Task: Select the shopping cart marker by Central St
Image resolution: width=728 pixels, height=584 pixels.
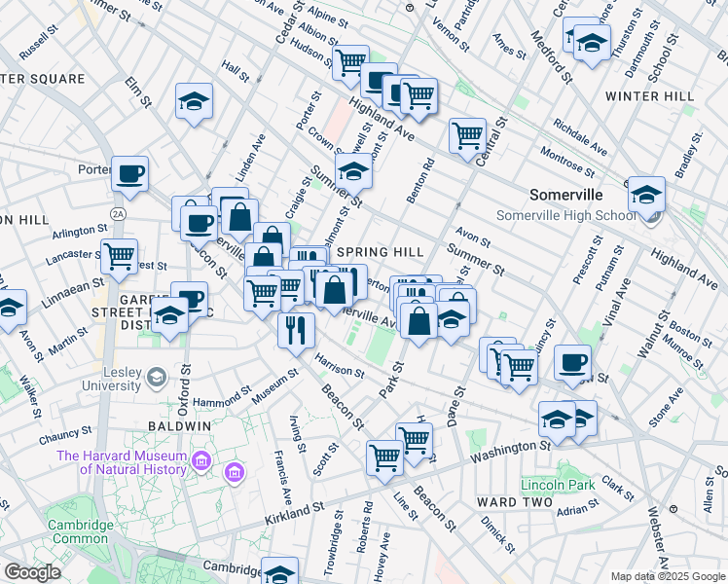Action: pos(467,135)
